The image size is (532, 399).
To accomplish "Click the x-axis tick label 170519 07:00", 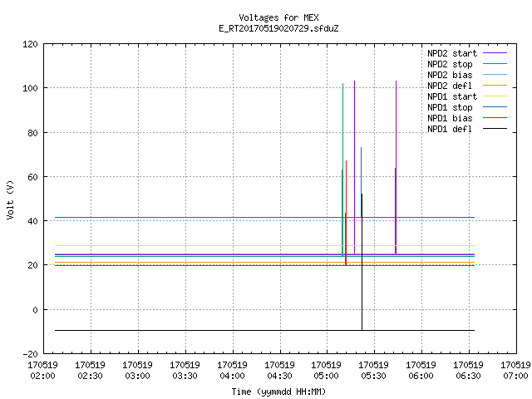I will pos(515,371).
